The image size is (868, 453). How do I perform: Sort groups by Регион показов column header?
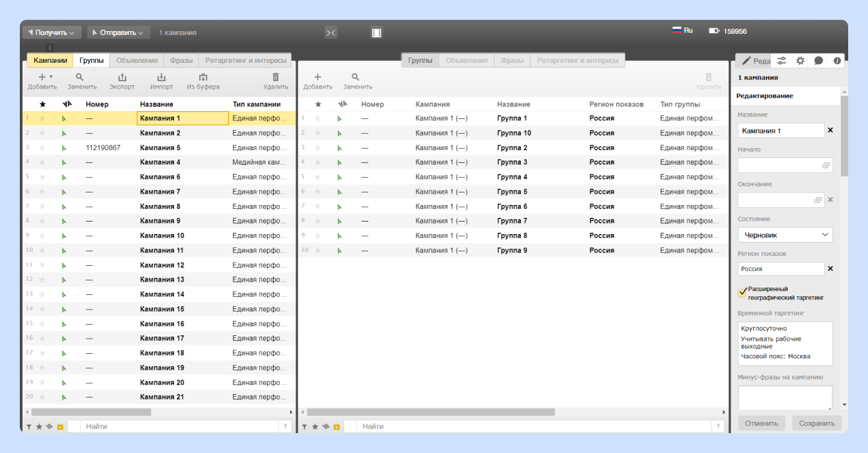[x=616, y=104]
